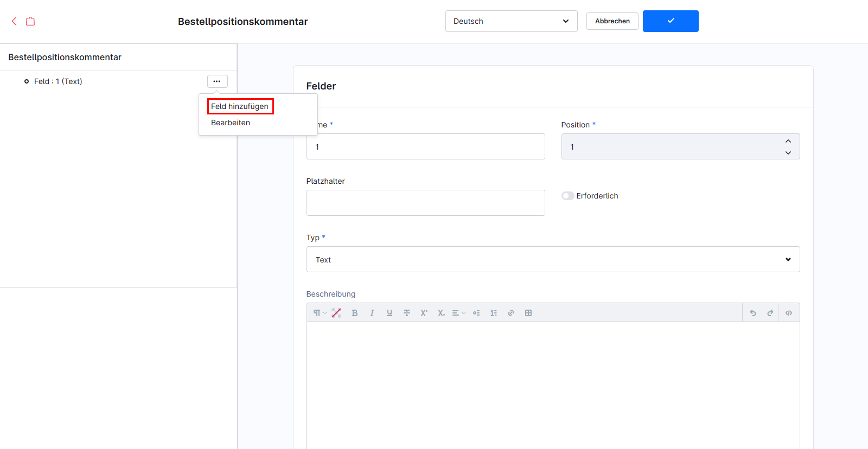Toggle the Erforderlich switch
The width and height of the screenshot is (868, 449).
click(x=568, y=196)
